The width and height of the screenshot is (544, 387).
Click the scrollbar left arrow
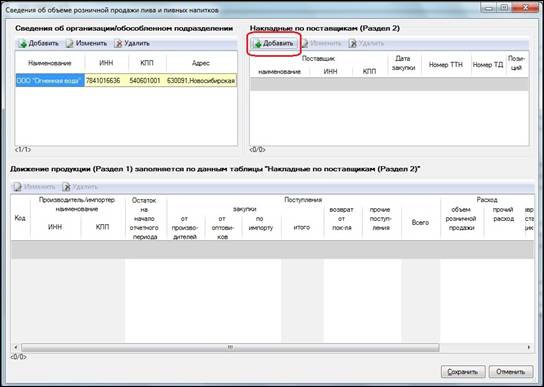point(15,347)
